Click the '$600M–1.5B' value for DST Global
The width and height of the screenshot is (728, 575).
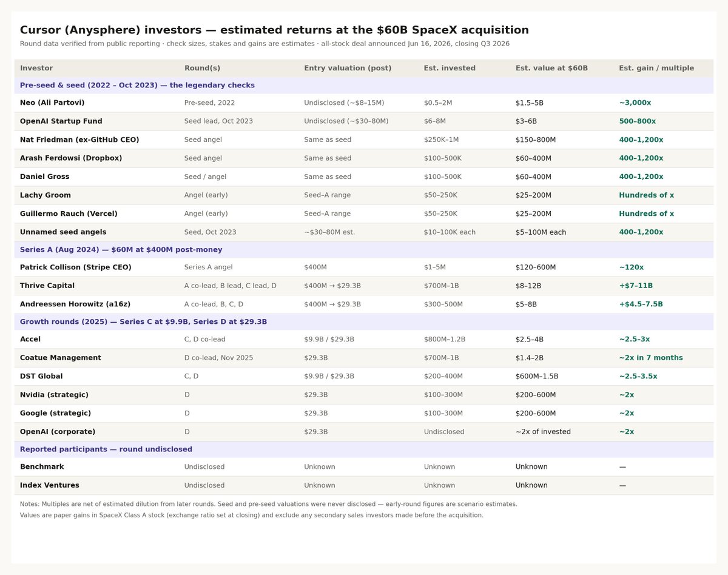[537, 377]
